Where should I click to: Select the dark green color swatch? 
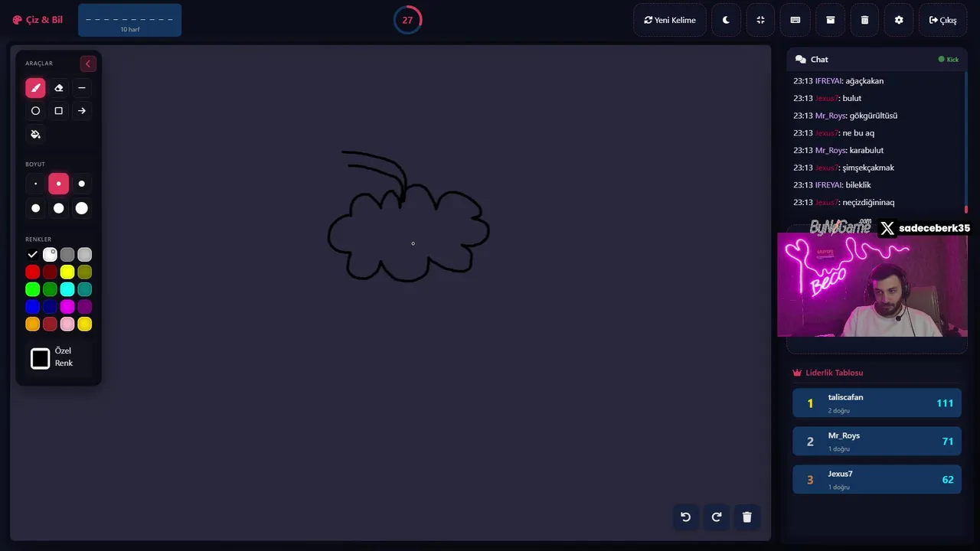50,289
